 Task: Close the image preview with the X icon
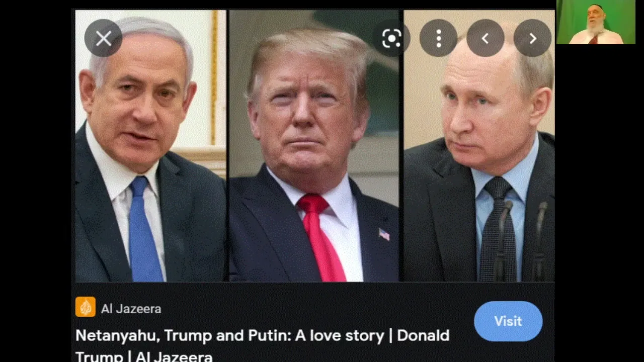pyautogui.click(x=103, y=38)
